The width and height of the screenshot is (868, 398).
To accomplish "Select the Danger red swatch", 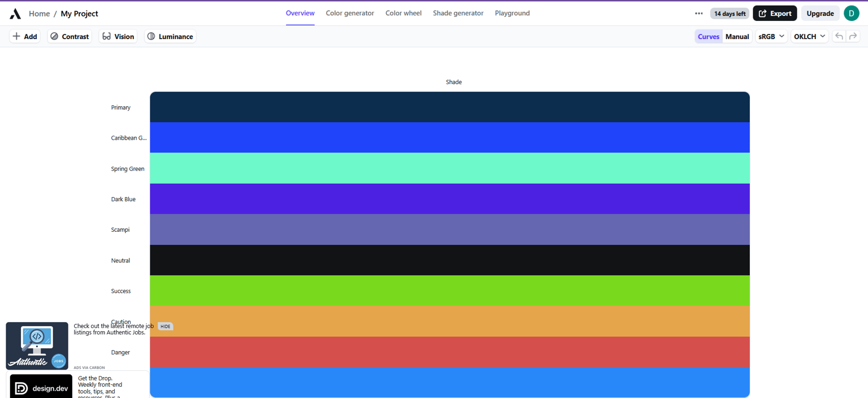I will click(x=450, y=352).
